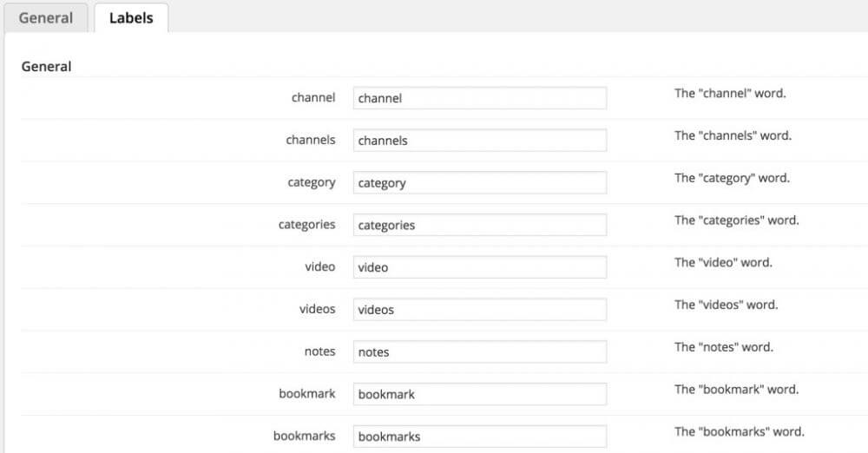Image resolution: width=868 pixels, height=453 pixels.
Task: Place cursor in bookmark input field
Action: [479, 394]
